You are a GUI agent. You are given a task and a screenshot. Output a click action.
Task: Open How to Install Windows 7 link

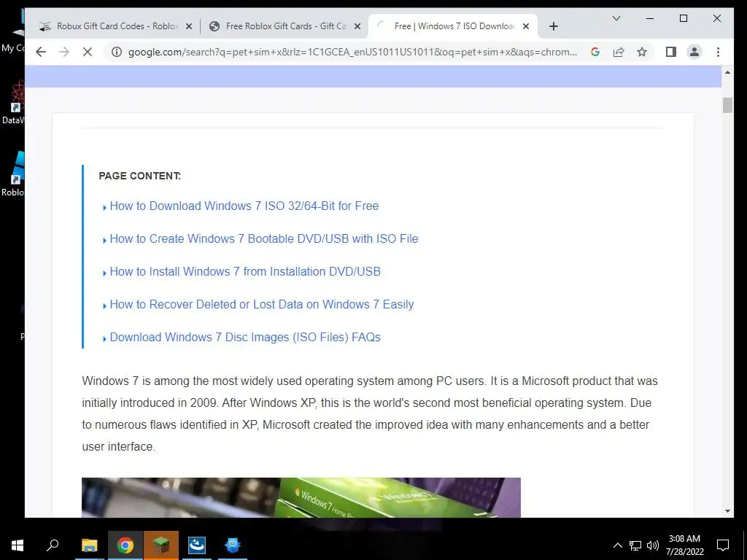[245, 271]
